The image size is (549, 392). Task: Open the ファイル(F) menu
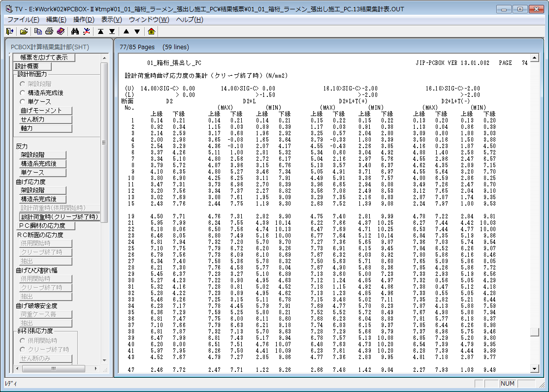click(x=23, y=20)
